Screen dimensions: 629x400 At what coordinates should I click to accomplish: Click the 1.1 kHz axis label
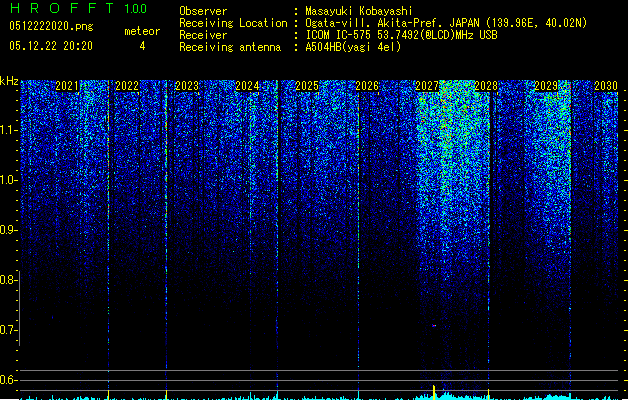[x=9, y=130]
